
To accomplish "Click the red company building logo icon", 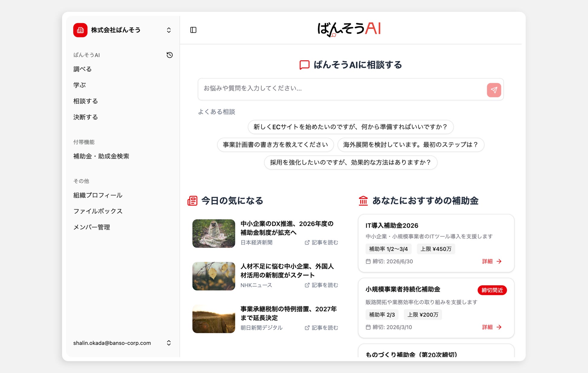I will (80, 30).
